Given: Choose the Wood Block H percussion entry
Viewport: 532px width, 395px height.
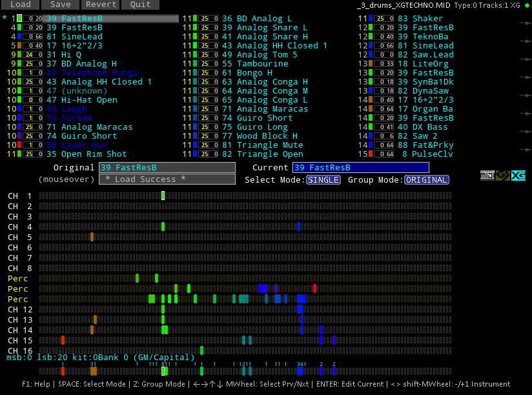Looking at the screenshot, I should coord(267,136).
